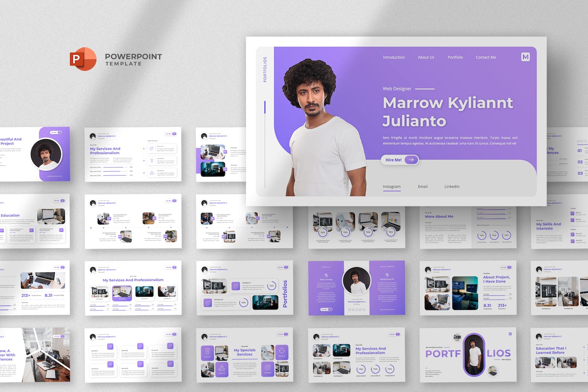Click the vertical PORTFOLIOS label on main slide
The height and width of the screenshot is (392, 588).
pos(265,70)
